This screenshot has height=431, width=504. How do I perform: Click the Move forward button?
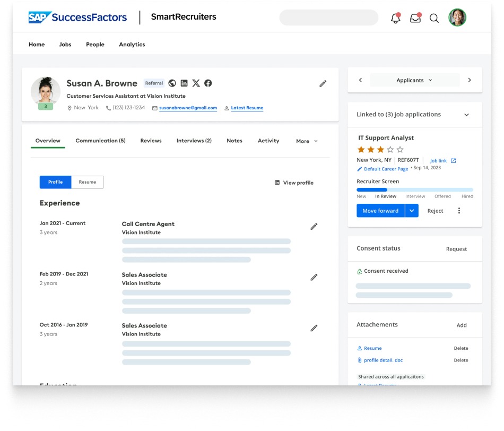pos(380,210)
